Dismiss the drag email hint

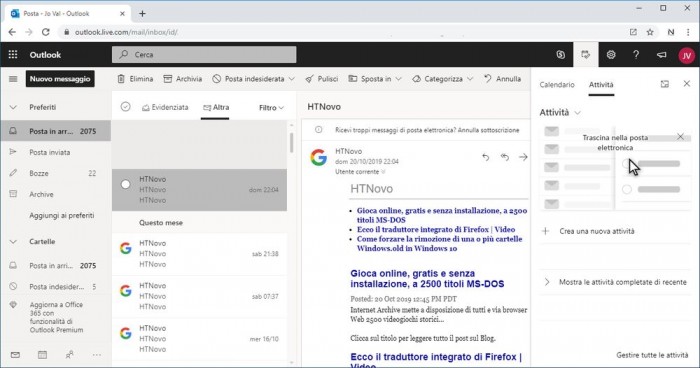pyautogui.click(x=680, y=136)
